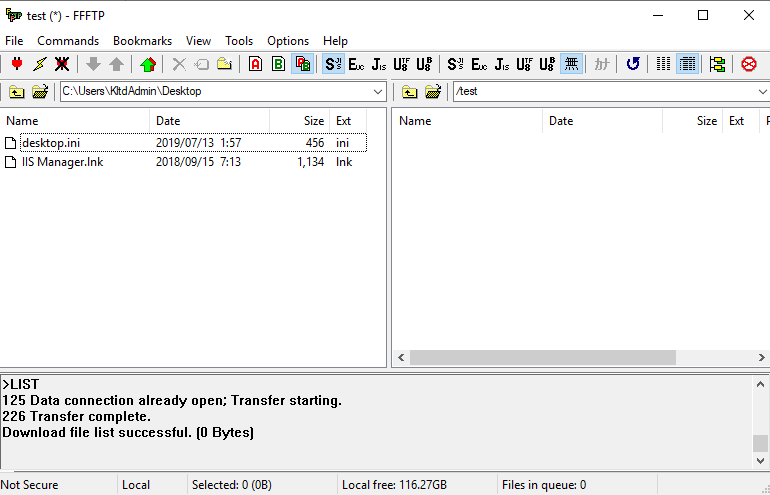This screenshot has width=770, height=495.
Task: Open the File menu
Action: [x=14, y=41]
